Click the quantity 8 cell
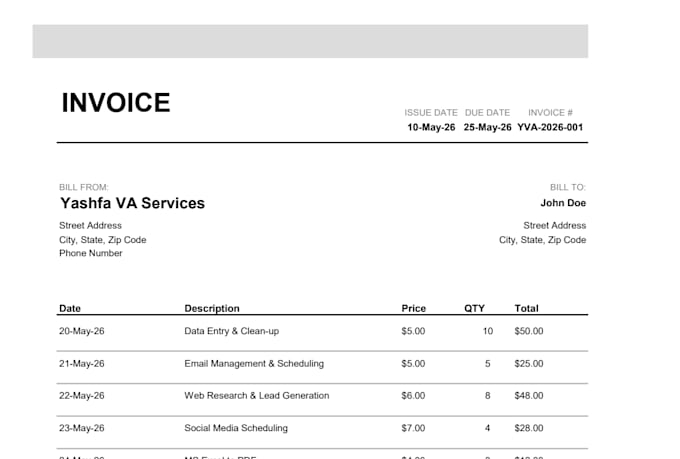The height and width of the screenshot is (459, 680). coord(487,396)
